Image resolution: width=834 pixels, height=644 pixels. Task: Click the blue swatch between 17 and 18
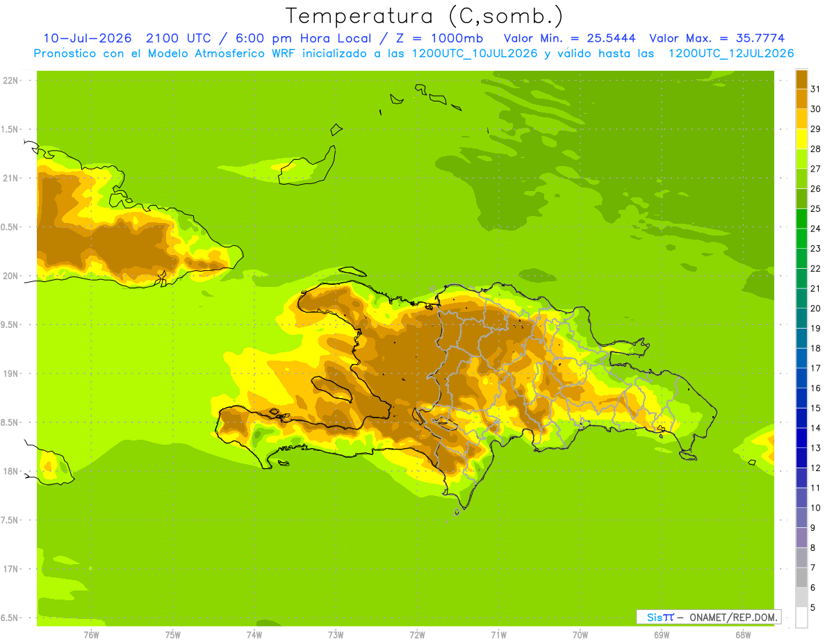coord(801,358)
